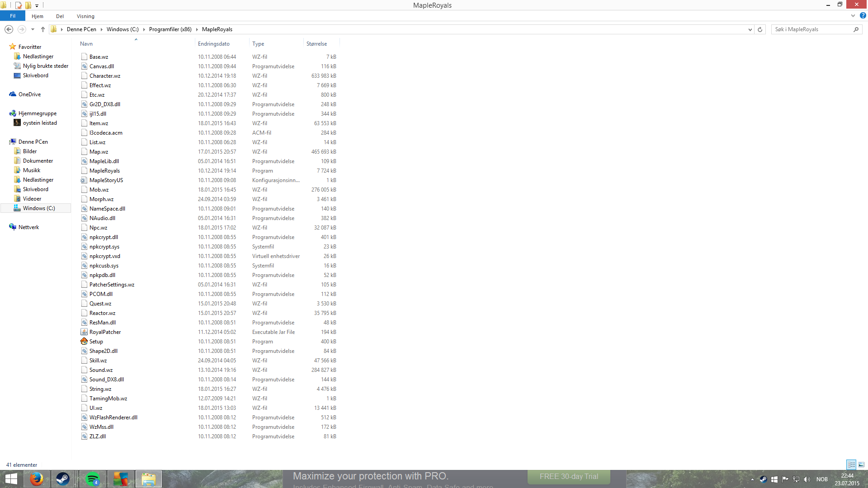Open the Fil menu tab
Screen dimensions: 868x488
click(x=13, y=16)
